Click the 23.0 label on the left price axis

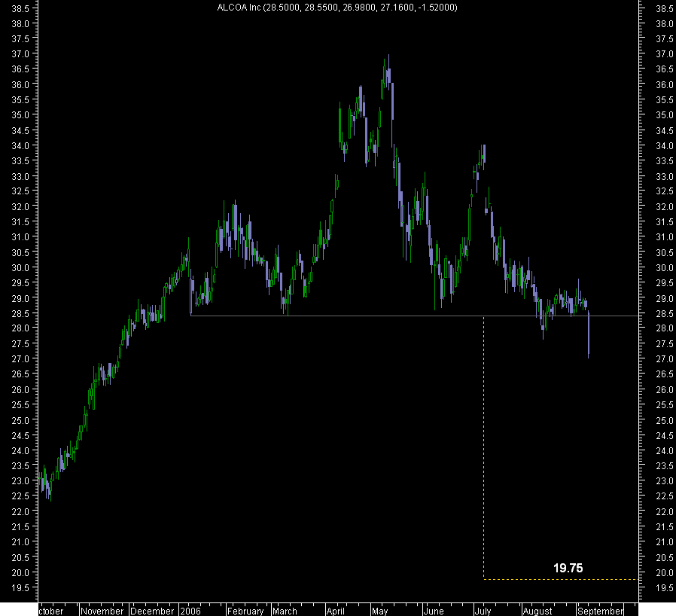[x=20, y=481]
